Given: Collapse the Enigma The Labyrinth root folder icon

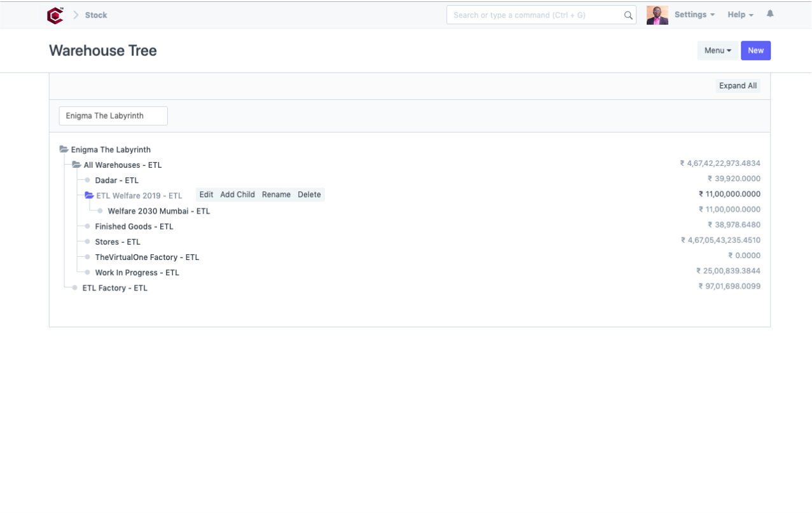Looking at the screenshot, I should [x=64, y=149].
